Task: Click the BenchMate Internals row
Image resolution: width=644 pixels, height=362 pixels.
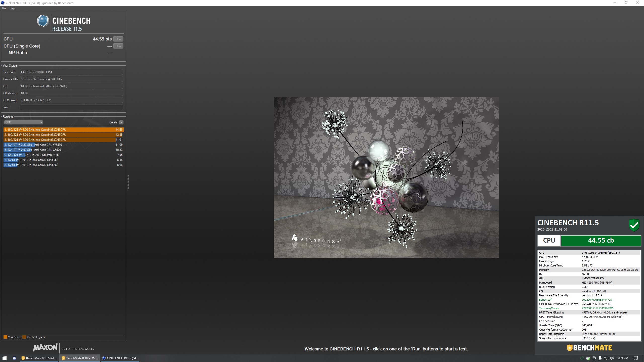Action: 589,334
